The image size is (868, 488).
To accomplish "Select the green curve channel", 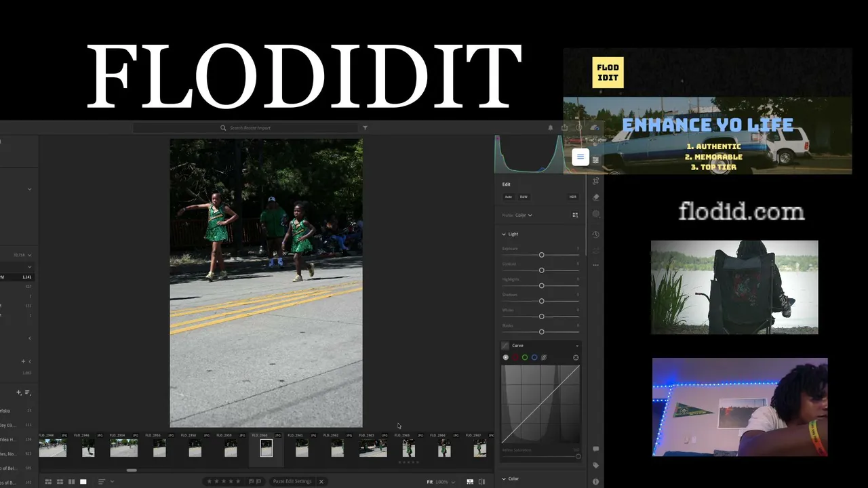I will point(524,357).
